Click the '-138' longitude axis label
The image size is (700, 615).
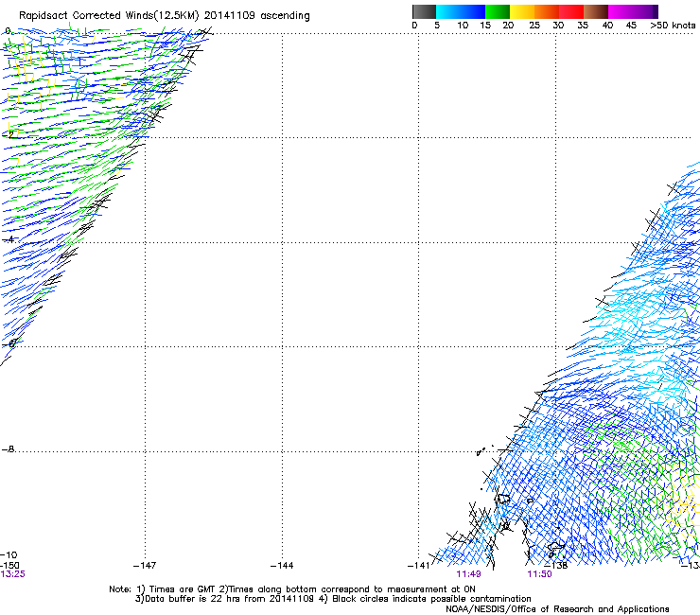(x=556, y=566)
